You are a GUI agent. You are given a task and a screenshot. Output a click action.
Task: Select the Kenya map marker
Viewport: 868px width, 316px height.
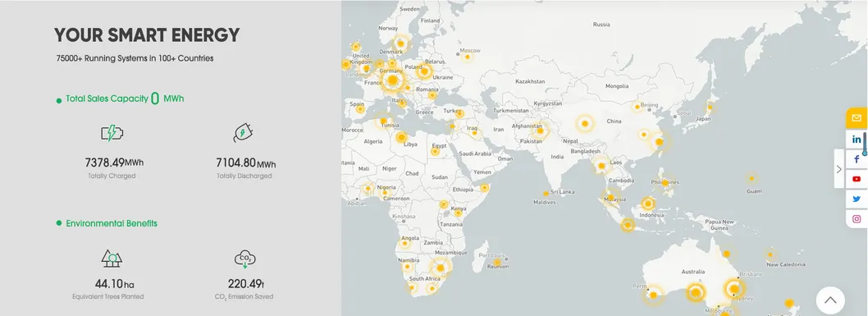pos(458,213)
